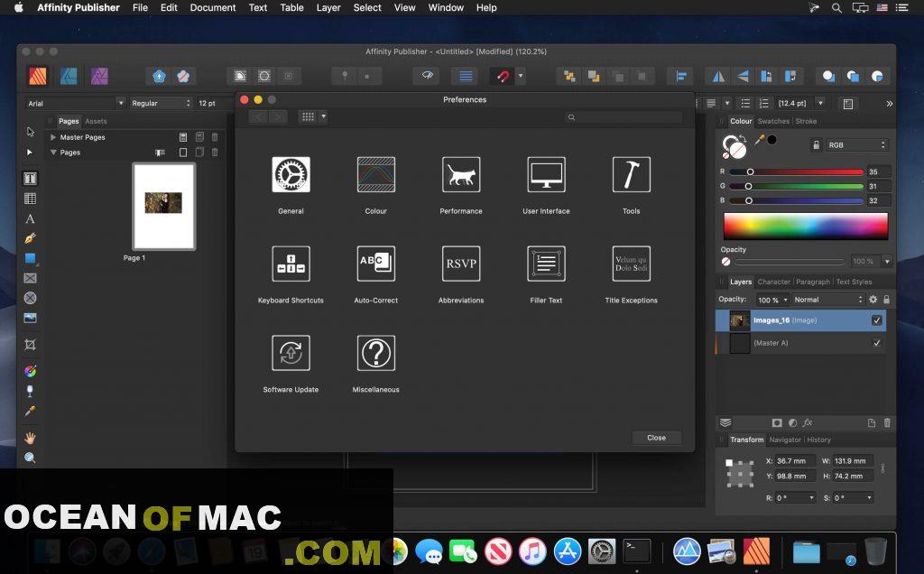
Task: Add mask layer in Layers panel
Action: coord(777,423)
